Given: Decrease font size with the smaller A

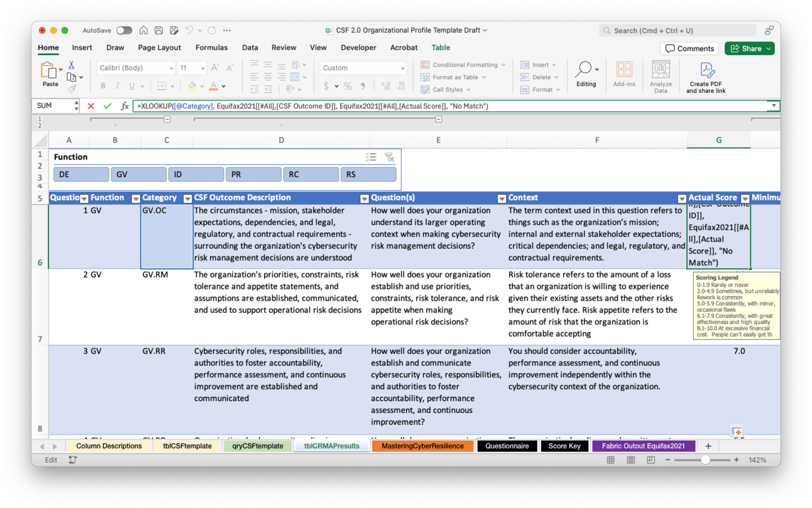Looking at the screenshot, I should pos(231,68).
